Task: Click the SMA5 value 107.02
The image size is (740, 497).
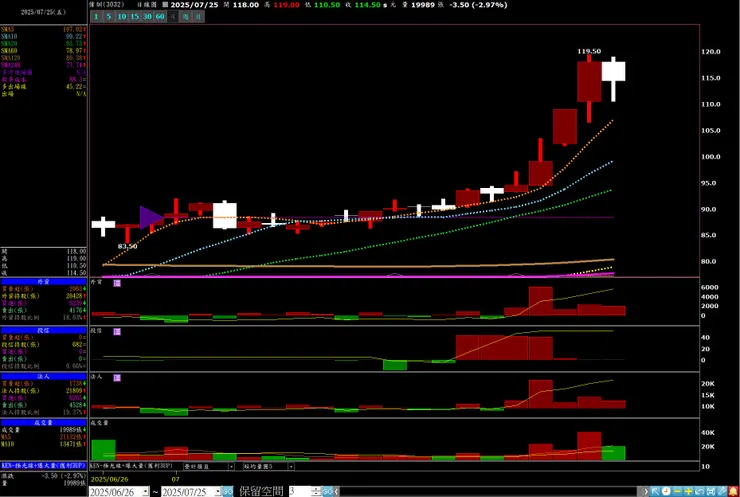Action: pos(73,29)
